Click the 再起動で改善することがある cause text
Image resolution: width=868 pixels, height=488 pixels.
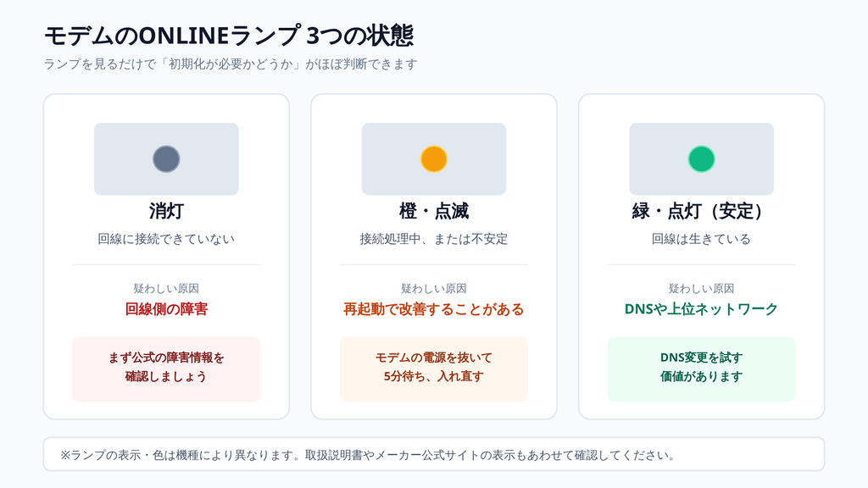pos(434,308)
